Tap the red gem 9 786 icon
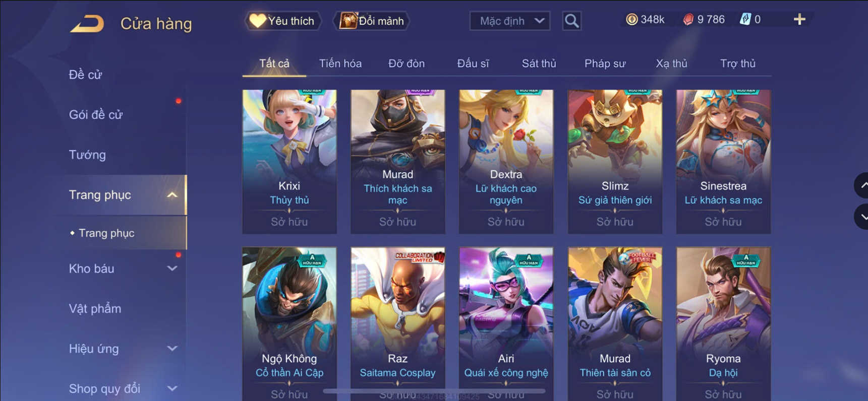This screenshot has height=401, width=868. (x=688, y=20)
